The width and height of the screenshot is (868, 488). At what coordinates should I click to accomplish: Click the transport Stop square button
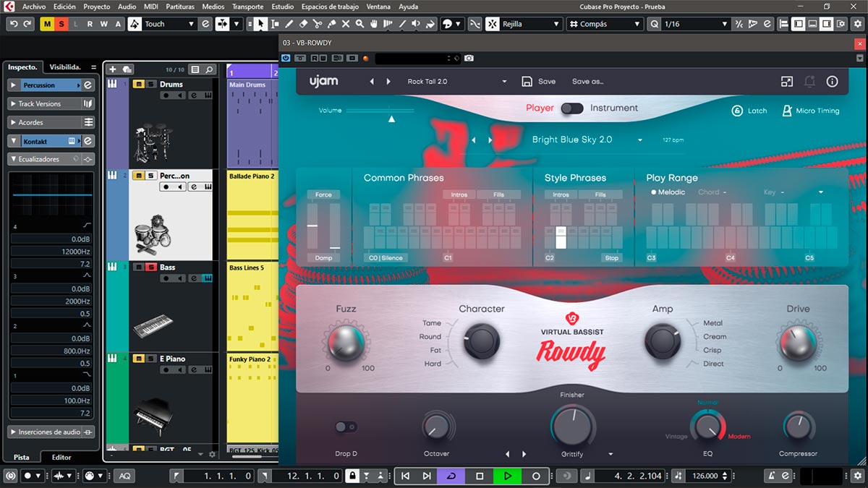[480, 476]
